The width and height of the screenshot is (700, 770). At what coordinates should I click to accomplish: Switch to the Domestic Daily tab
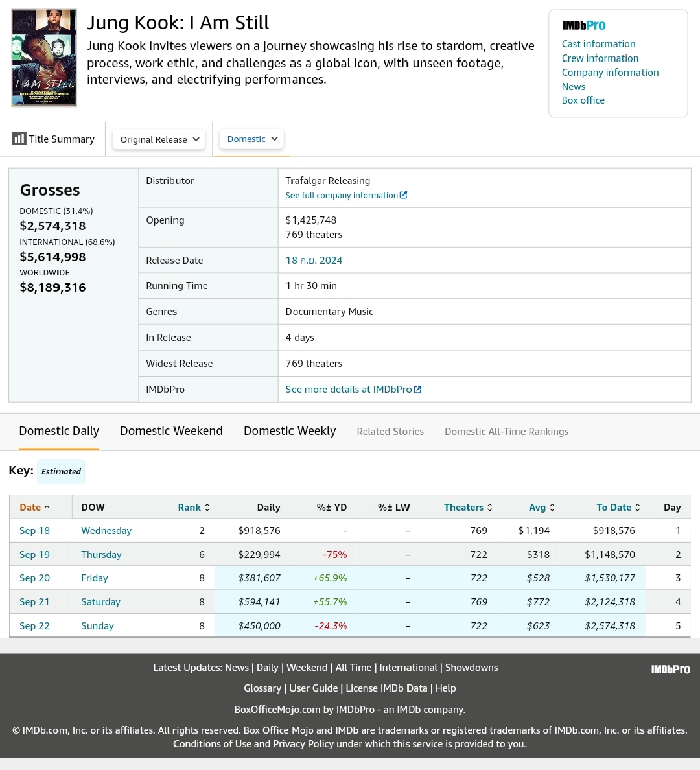(x=59, y=431)
